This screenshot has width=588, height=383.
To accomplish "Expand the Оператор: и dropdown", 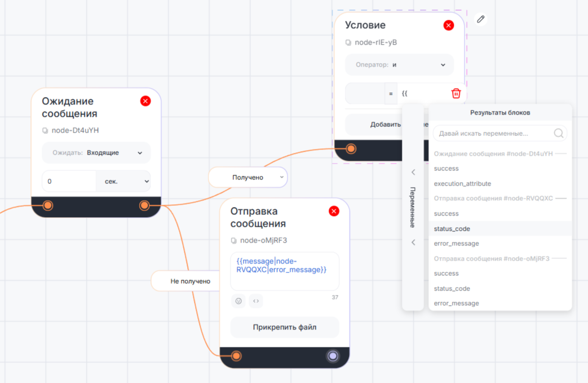I will (x=399, y=65).
